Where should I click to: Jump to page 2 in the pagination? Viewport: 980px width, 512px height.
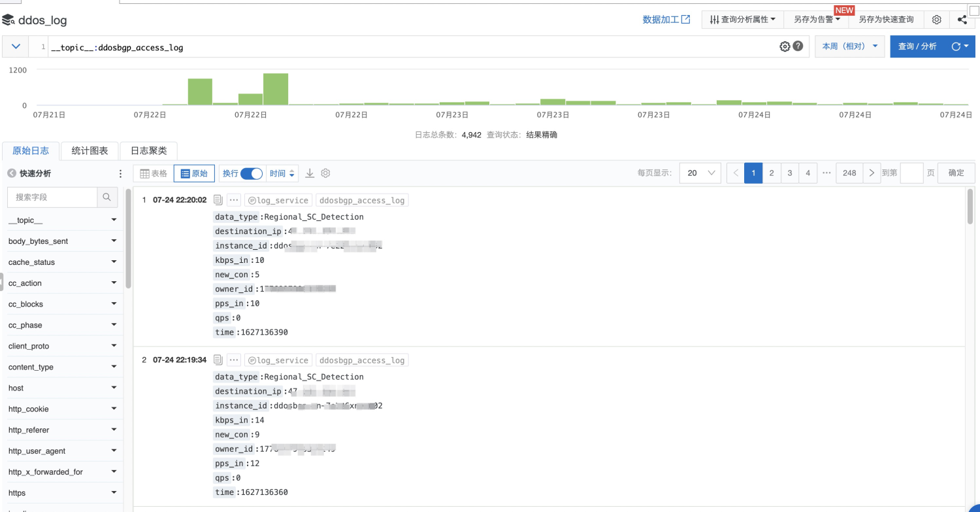click(x=772, y=173)
